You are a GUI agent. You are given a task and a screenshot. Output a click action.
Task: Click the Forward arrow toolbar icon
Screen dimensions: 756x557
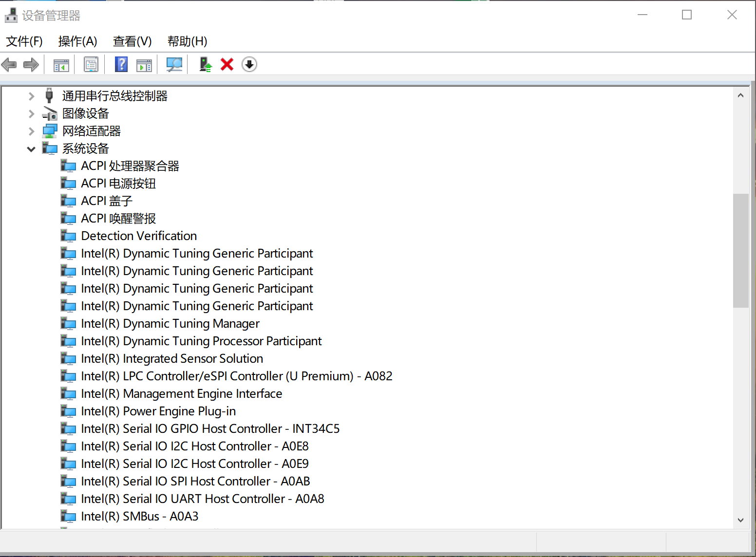coord(31,64)
